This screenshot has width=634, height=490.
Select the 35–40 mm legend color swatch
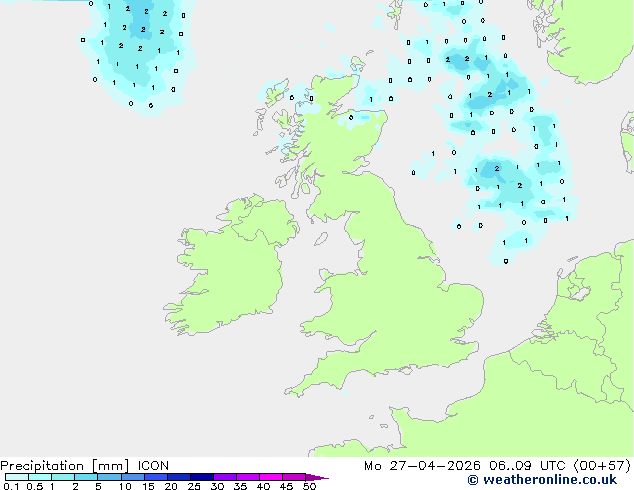248,477
